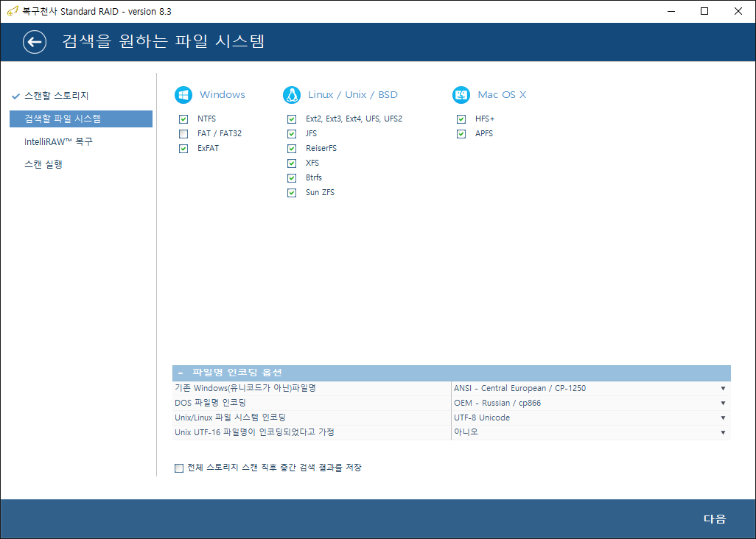Uncheck the NTFS file system checkbox
The height and width of the screenshot is (539, 756).
tap(183, 119)
